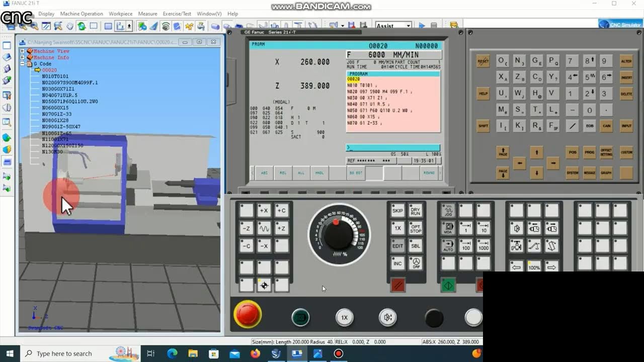Click the top icon in left sidebar

7,45
